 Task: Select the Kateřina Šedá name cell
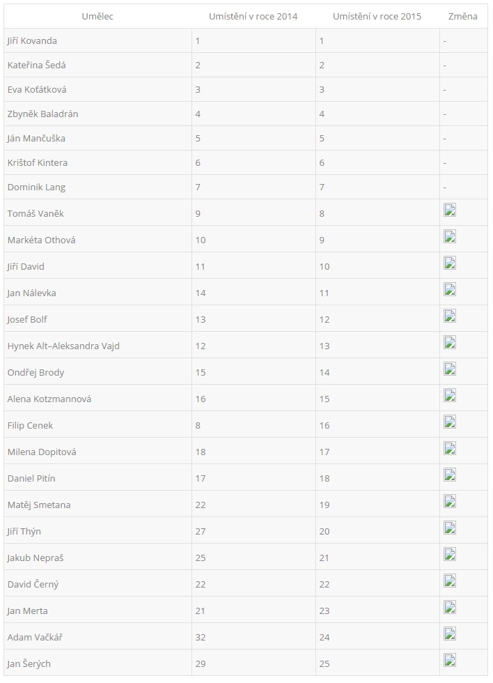point(98,65)
